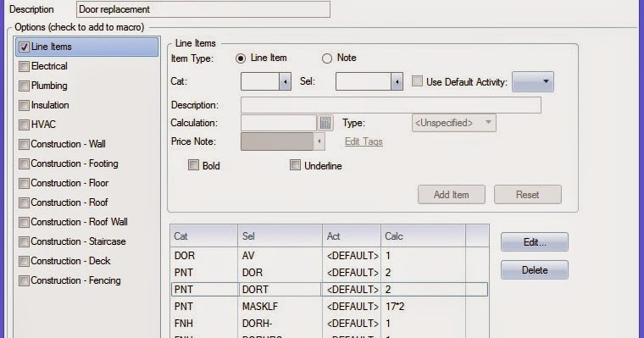644x338 pixels.
Task: Click into the Calculation input field
Action: (x=279, y=123)
